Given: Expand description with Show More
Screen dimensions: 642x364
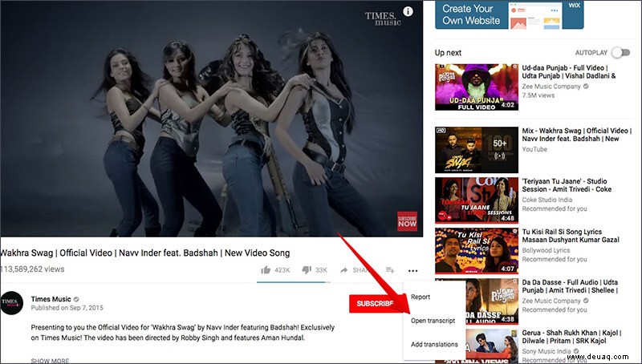Looking at the screenshot, I should [x=50, y=361].
